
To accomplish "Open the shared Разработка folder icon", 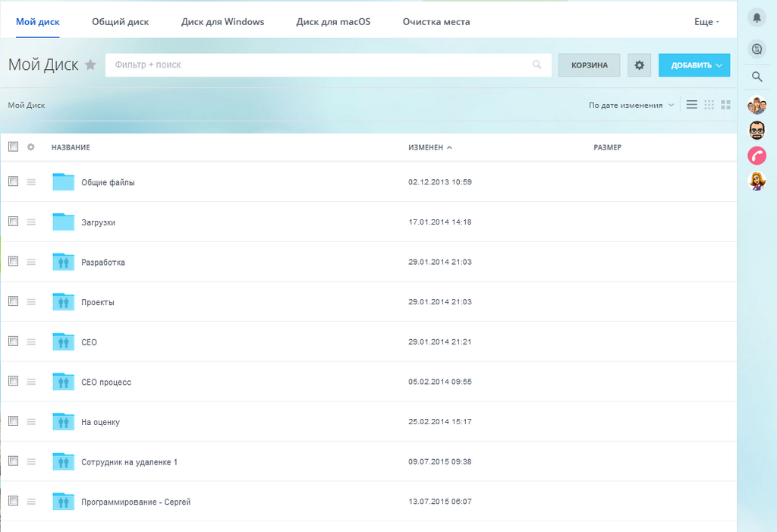I will point(64,262).
